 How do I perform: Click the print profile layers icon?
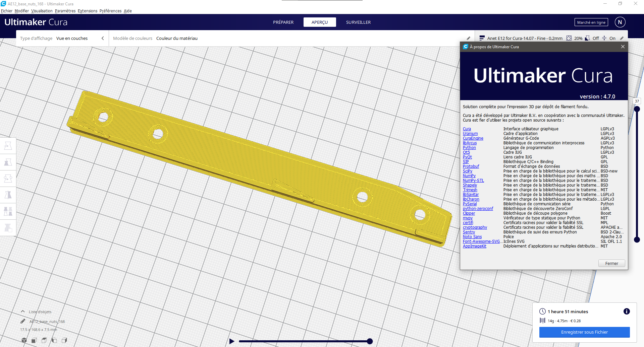pos(482,38)
